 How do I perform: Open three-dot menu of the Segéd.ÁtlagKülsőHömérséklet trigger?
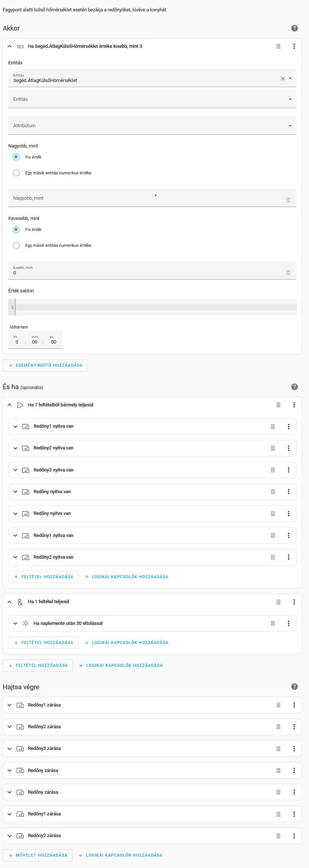click(294, 46)
